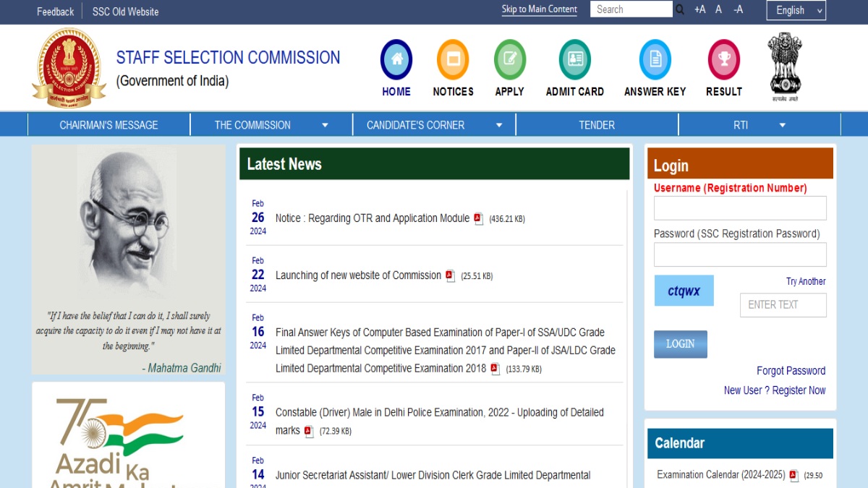Open the Result trophy icon
The width and height of the screenshot is (868, 488).
(x=723, y=60)
